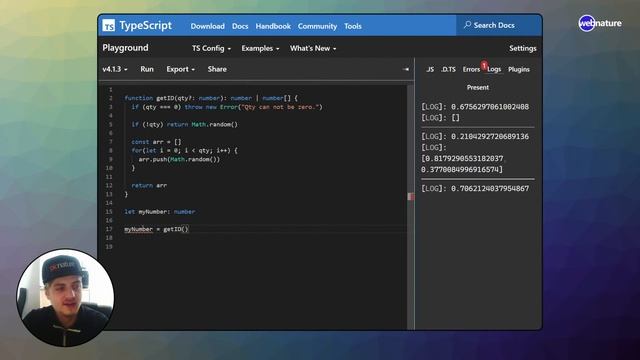640x360 pixels.
Task: Click the underlined myNumber on line 17
Action: 138,229
